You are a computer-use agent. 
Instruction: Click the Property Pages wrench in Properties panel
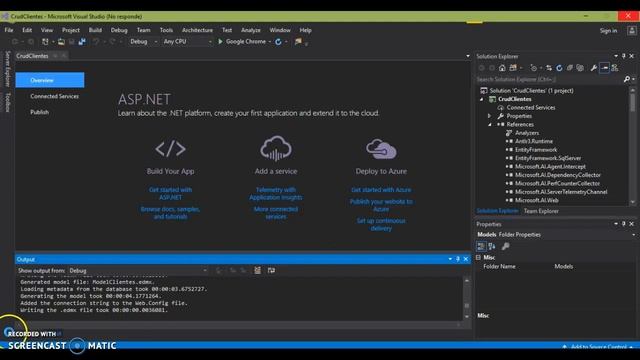(x=505, y=246)
